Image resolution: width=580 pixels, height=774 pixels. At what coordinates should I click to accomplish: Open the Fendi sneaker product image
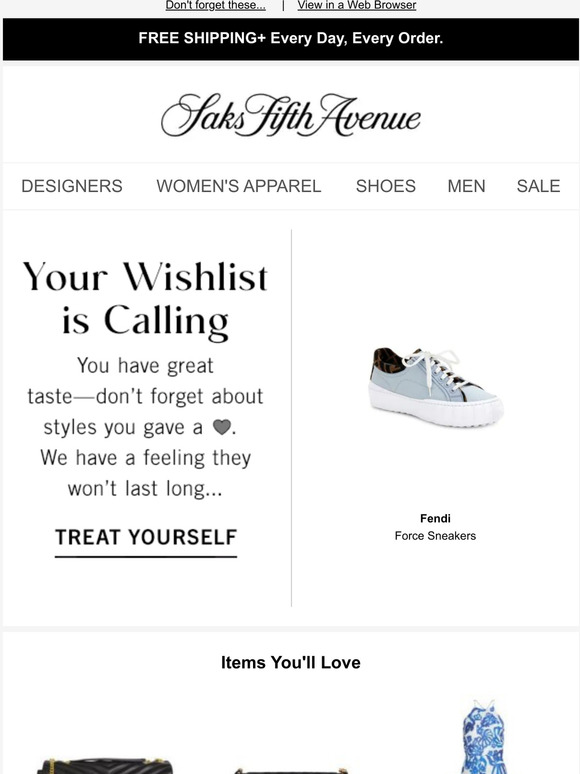pyautogui.click(x=436, y=387)
